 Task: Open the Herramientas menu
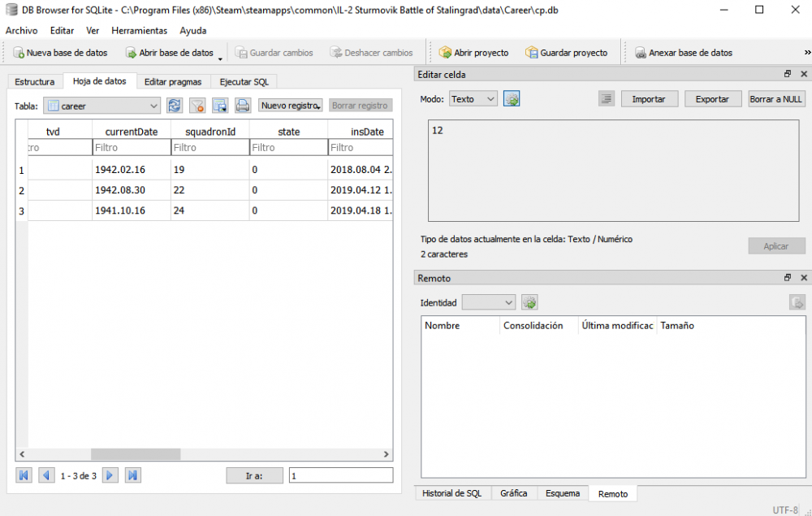[x=139, y=30]
